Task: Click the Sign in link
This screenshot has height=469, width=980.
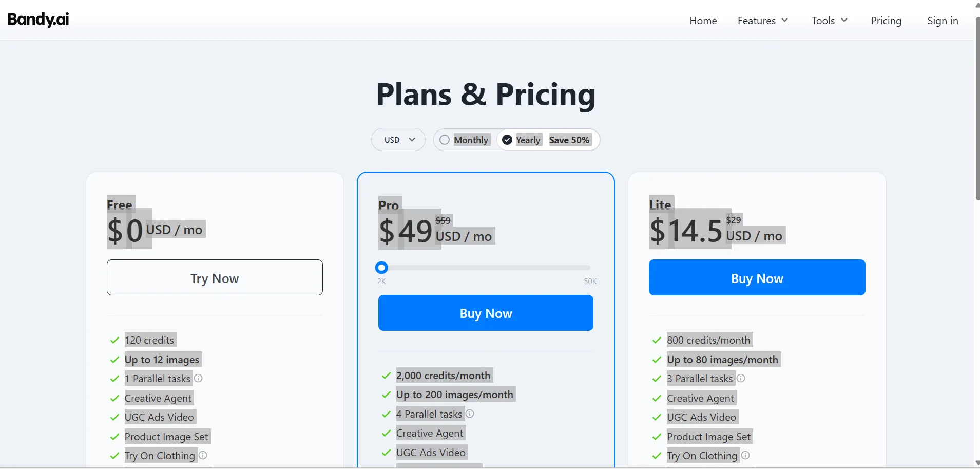Action: [943, 21]
